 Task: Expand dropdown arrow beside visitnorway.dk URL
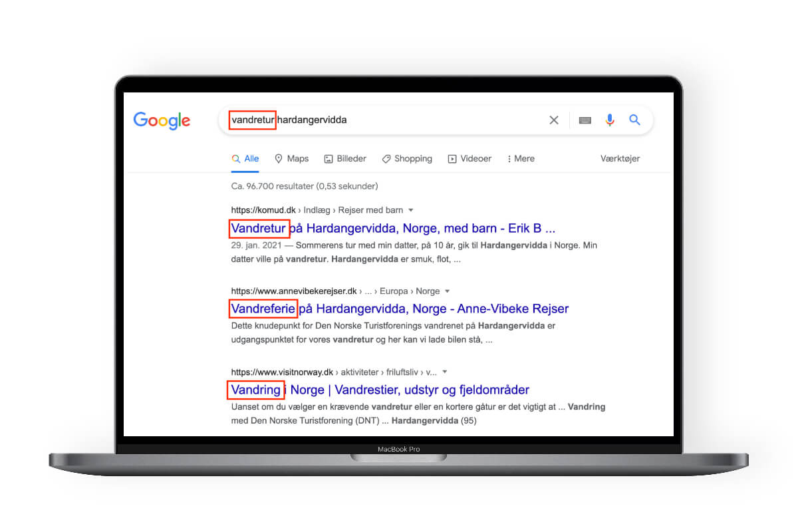point(445,372)
